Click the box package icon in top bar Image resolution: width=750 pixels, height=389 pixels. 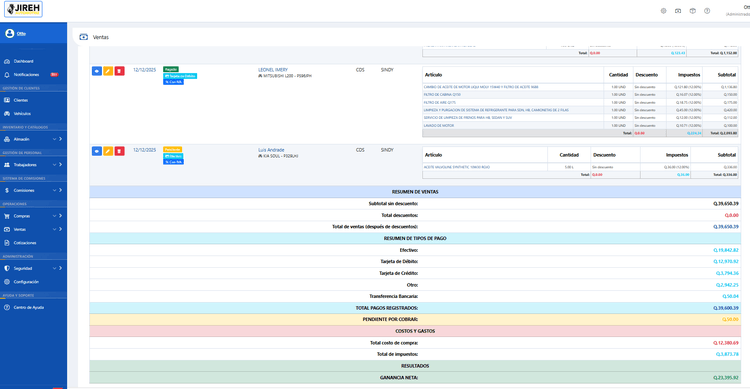[693, 11]
